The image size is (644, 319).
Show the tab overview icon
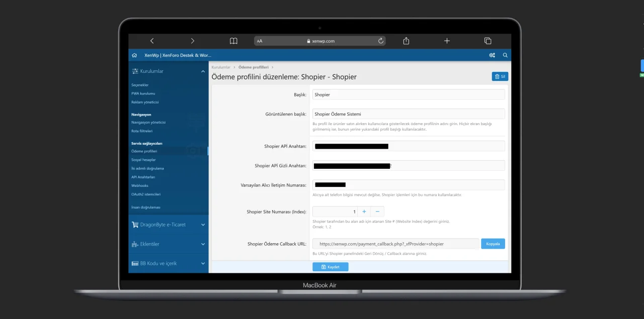488,41
